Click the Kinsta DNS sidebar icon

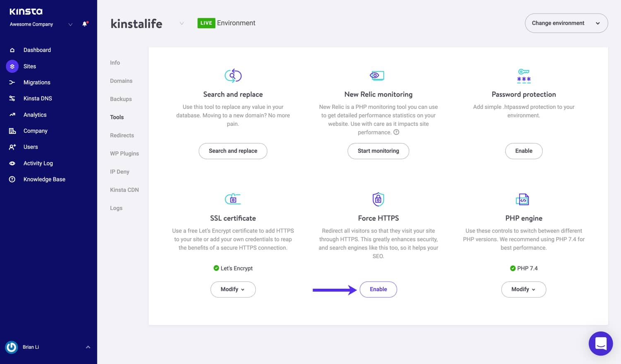(x=12, y=98)
